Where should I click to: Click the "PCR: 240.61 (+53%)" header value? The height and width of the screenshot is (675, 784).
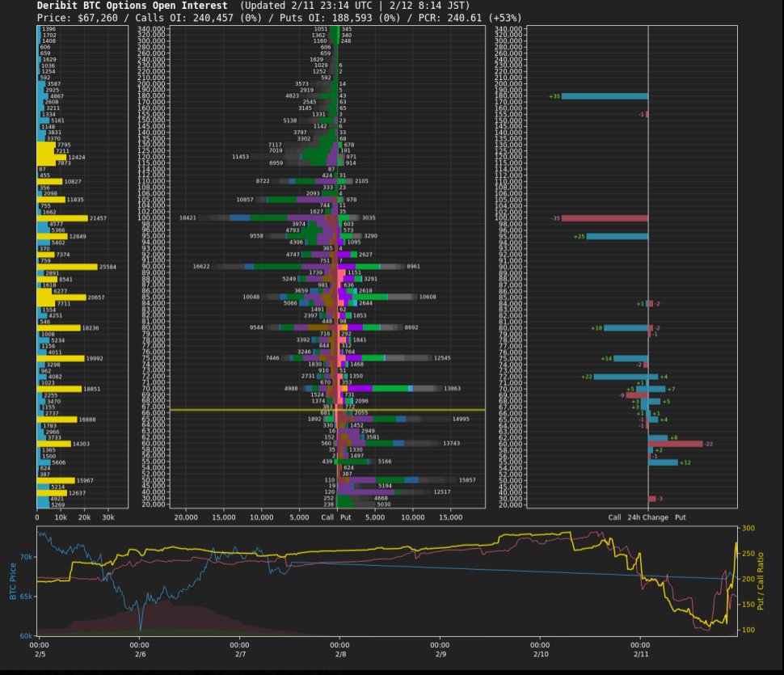(470, 18)
